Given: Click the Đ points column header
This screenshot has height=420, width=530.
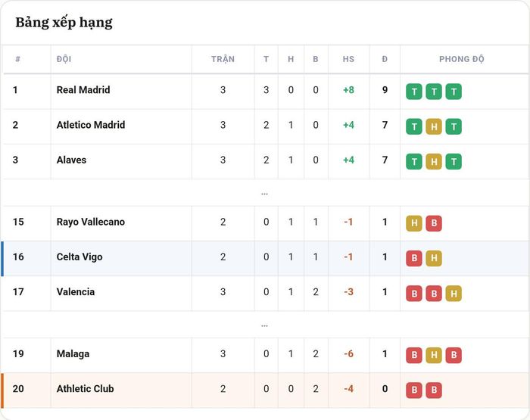Looking at the screenshot, I should pos(385,59).
